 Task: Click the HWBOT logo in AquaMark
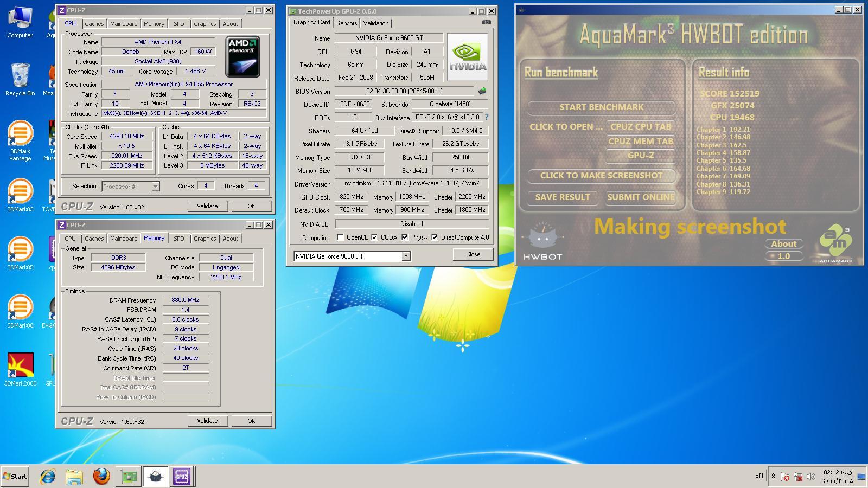click(x=542, y=241)
